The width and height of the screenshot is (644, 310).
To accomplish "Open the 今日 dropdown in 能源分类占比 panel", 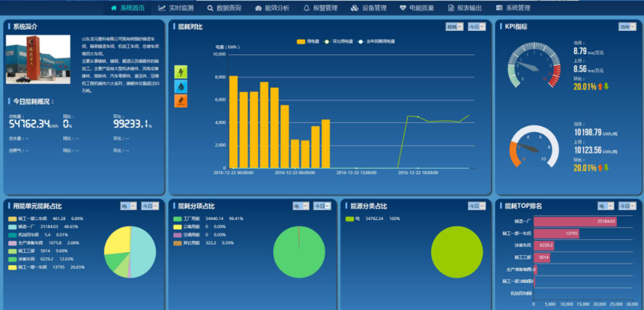I will point(476,206).
